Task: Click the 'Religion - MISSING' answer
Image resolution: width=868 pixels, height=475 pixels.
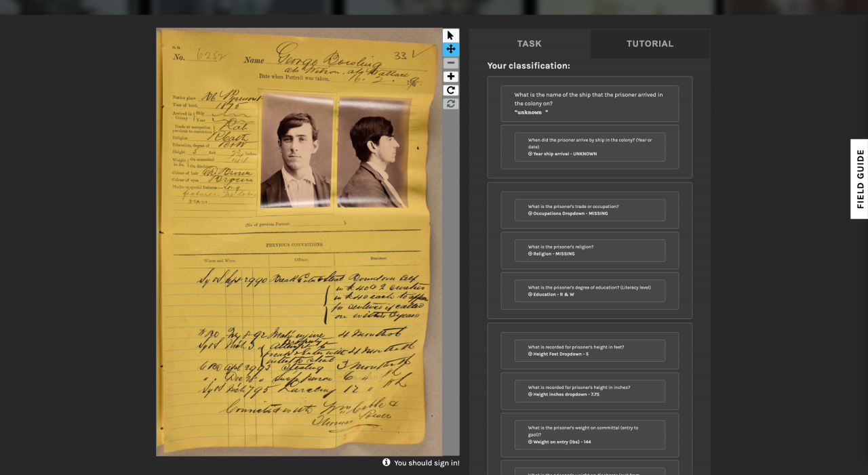Action: pos(551,254)
